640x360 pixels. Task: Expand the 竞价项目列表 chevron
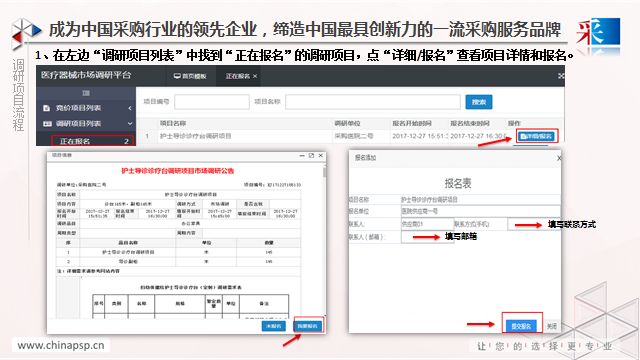[x=130, y=108]
